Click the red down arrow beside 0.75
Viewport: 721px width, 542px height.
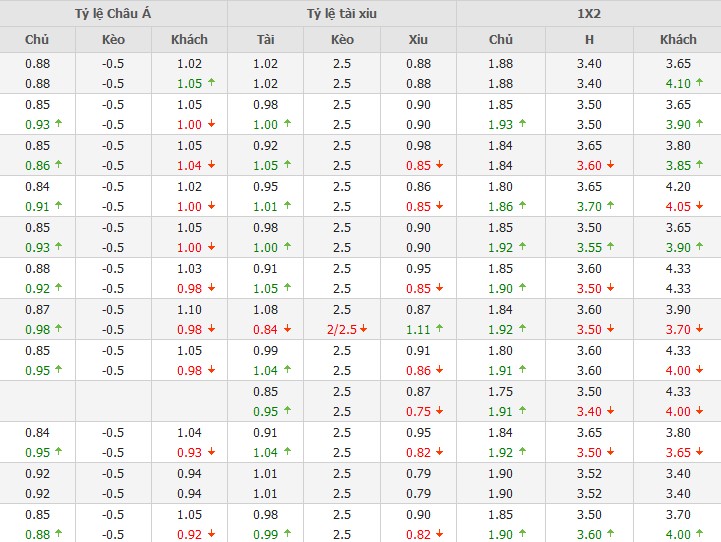[x=439, y=412]
